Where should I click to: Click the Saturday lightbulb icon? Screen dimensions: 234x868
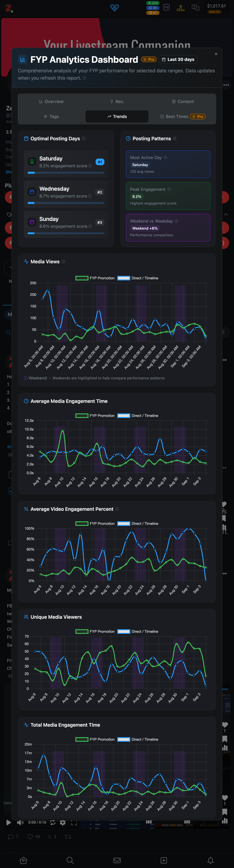click(x=32, y=161)
